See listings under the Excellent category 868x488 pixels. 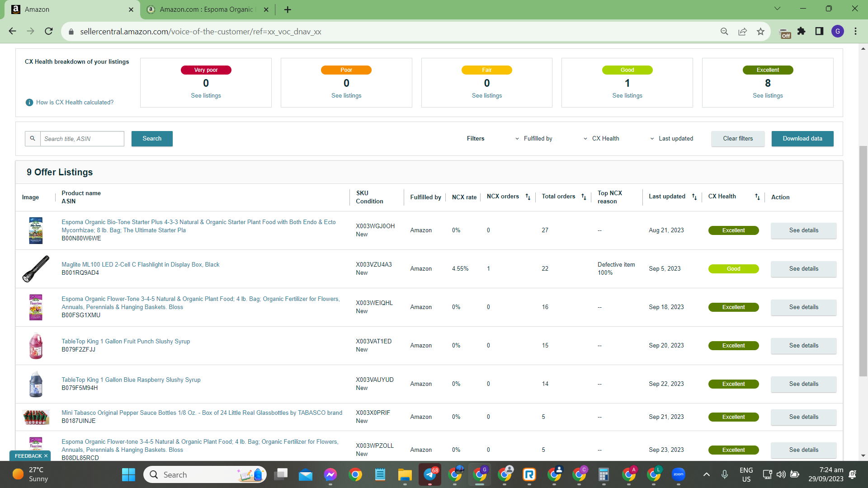[x=768, y=96]
